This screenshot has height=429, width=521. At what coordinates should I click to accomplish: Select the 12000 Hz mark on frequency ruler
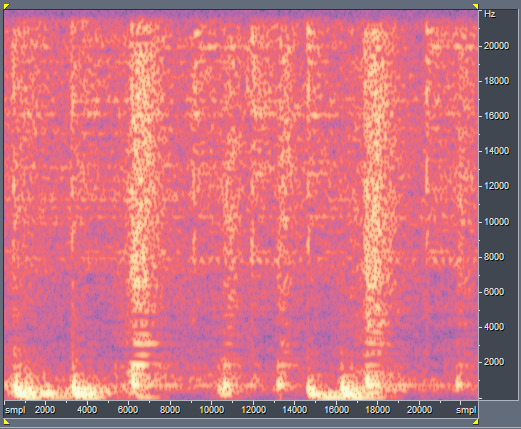496,186
